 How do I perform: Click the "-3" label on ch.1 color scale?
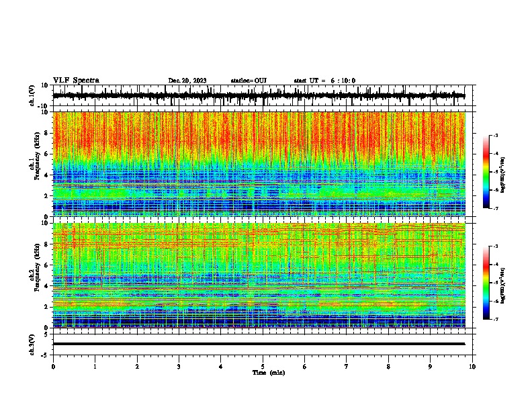pos(495,136)
